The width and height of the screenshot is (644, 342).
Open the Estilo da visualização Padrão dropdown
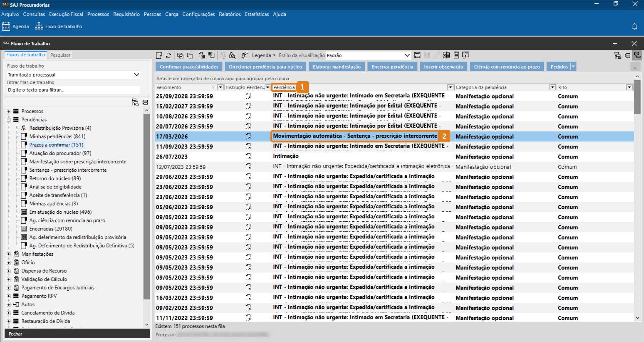(x=407, y=55)
